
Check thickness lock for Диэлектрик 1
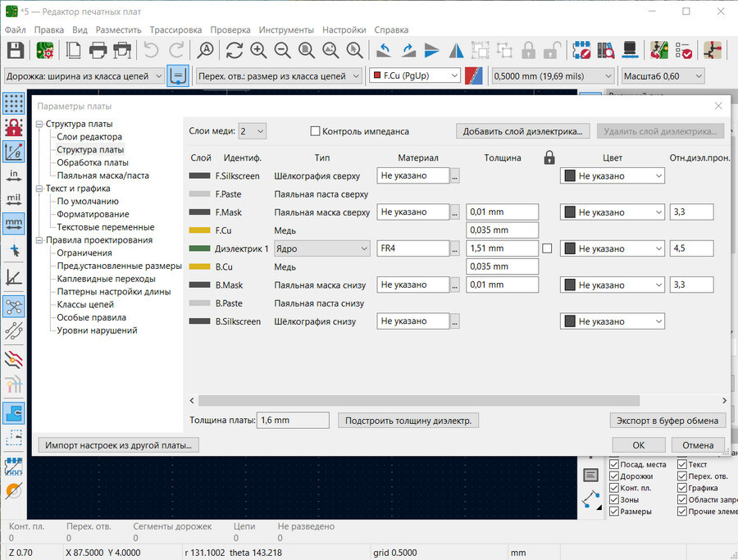547,248
